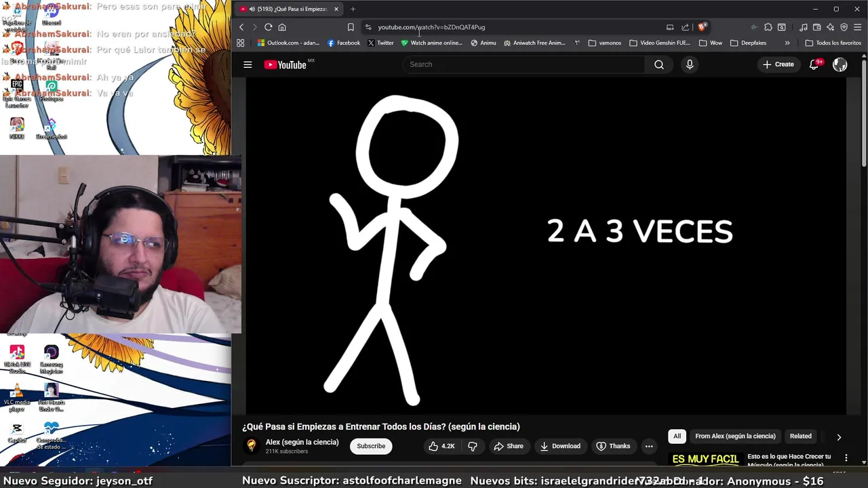Open the Facebook bookmark
Viewport: 868px width, 488px height.
click(x=343, y=43)
